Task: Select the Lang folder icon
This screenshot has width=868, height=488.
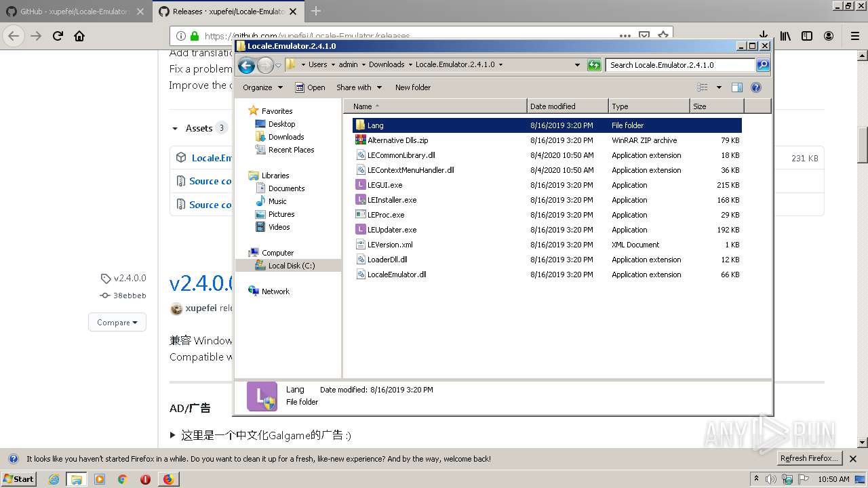Action: (360, 125)
